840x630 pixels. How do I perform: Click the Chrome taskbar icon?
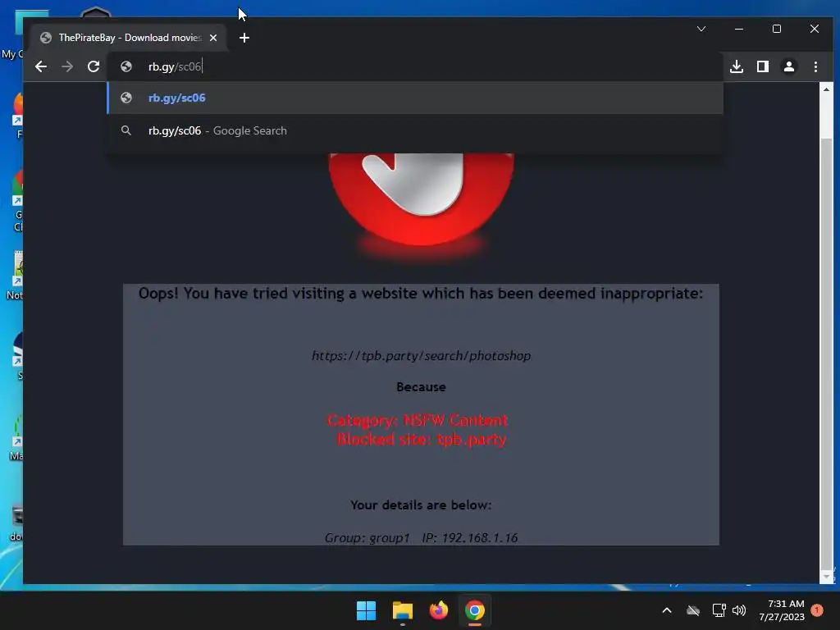(475, 610)
